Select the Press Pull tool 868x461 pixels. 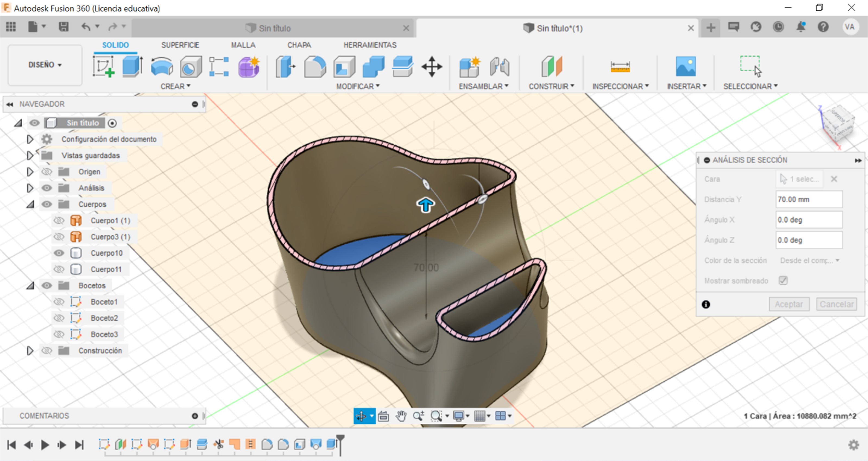pos(286,66)
